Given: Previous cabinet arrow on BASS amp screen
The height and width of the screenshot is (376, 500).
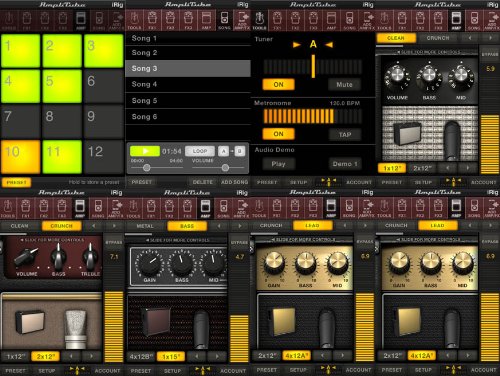Looking at the screenshot, I should [197, 356].
